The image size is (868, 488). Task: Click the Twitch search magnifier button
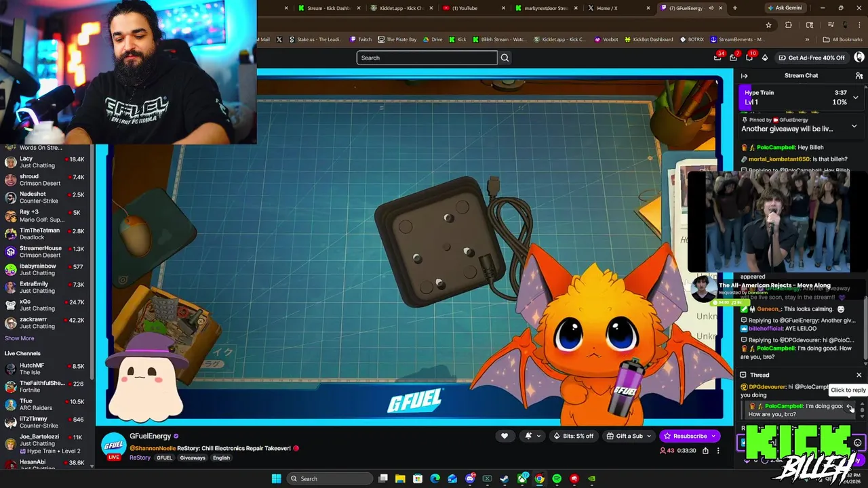pos(505,58)
